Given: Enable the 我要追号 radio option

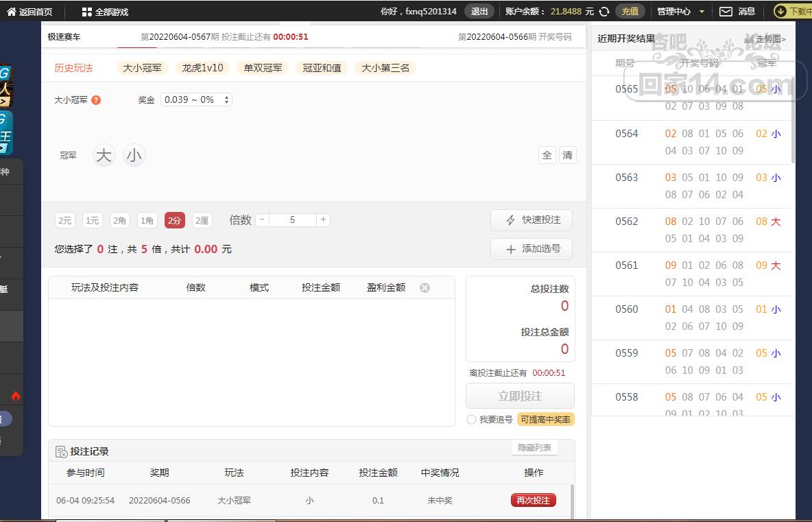Looking at the screenshot, I should pos(471,420).
